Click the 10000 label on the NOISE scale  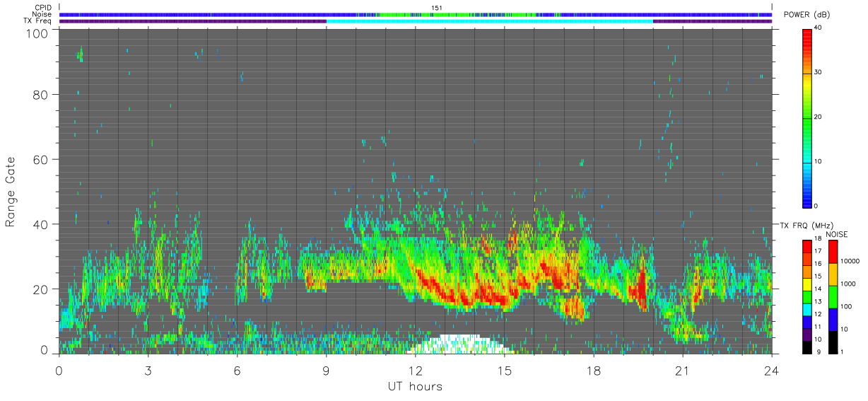[x=852, y=261]
